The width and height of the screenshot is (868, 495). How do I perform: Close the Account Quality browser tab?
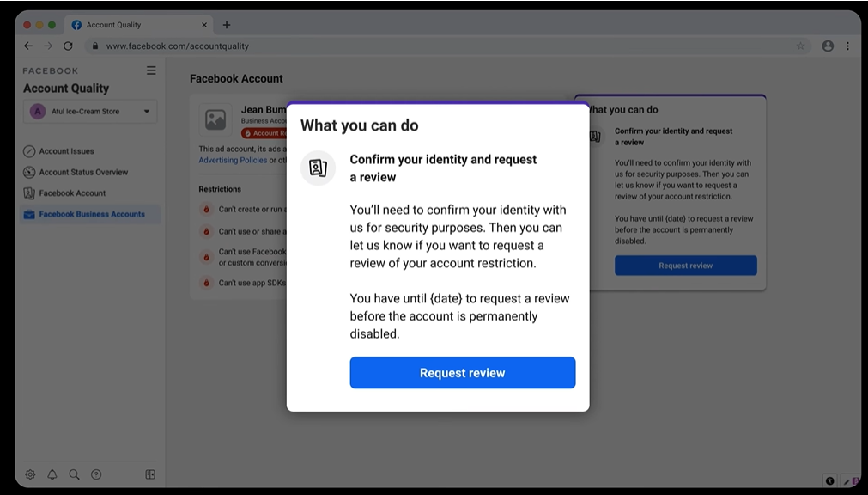(203, 25)
